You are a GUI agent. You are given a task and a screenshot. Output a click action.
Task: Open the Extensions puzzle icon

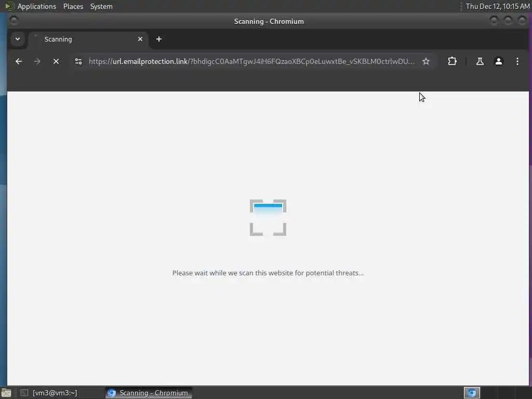pyautogui.click(x=453, y=61)
